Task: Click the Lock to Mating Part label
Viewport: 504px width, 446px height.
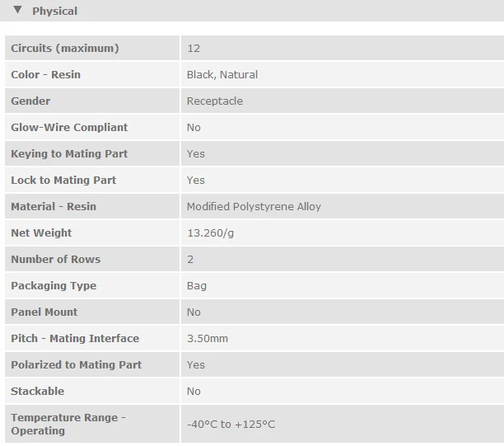Action: 63,181
